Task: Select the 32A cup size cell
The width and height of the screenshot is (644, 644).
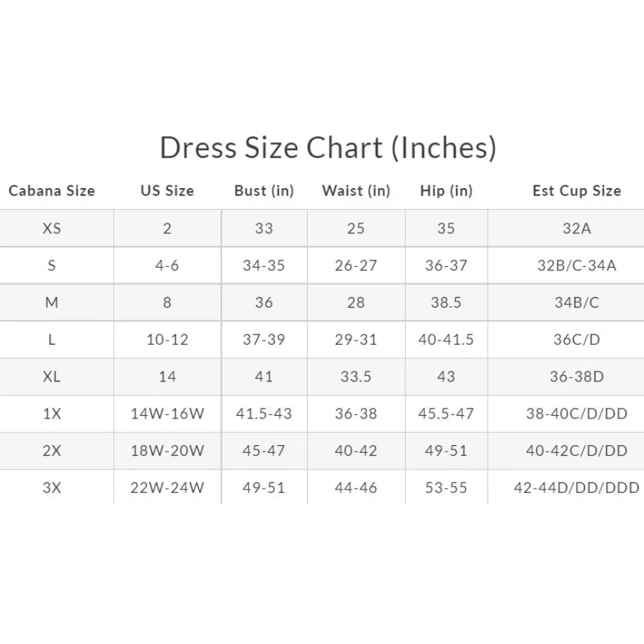Action: 576,228
